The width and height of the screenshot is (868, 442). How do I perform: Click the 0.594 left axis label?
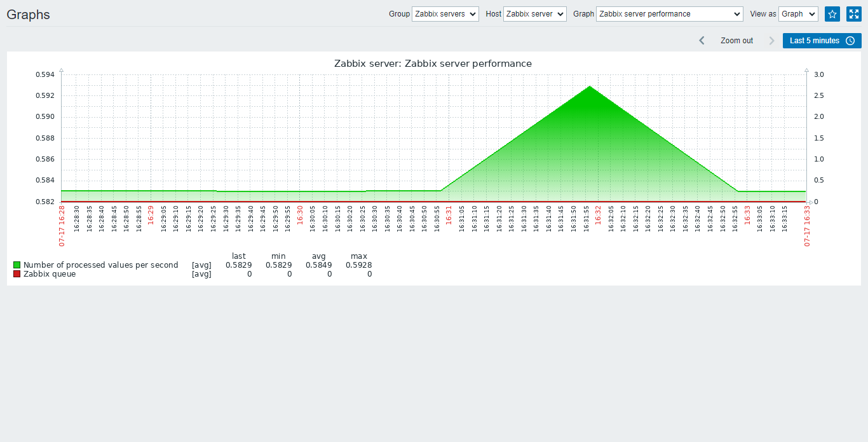pyautogui.click(x=45, y=74)
